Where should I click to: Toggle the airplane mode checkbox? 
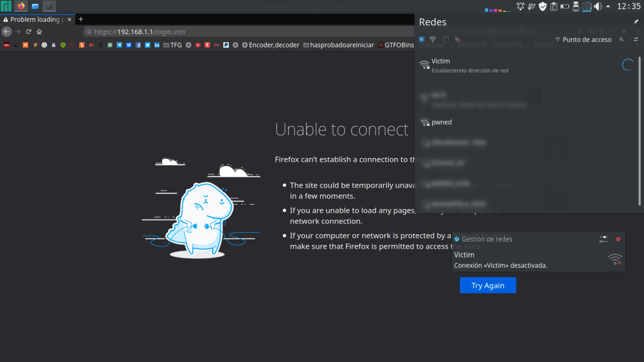tap(446, 39)
